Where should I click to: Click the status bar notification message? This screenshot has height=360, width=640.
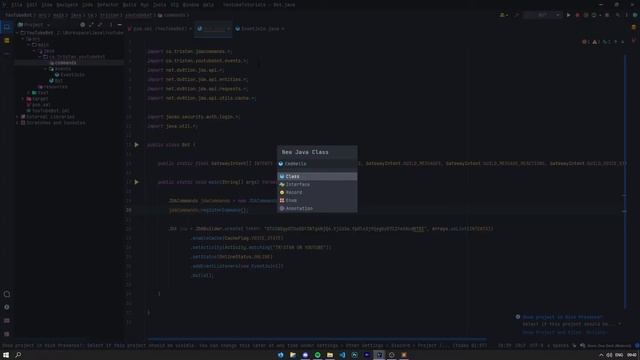[245, 346]
